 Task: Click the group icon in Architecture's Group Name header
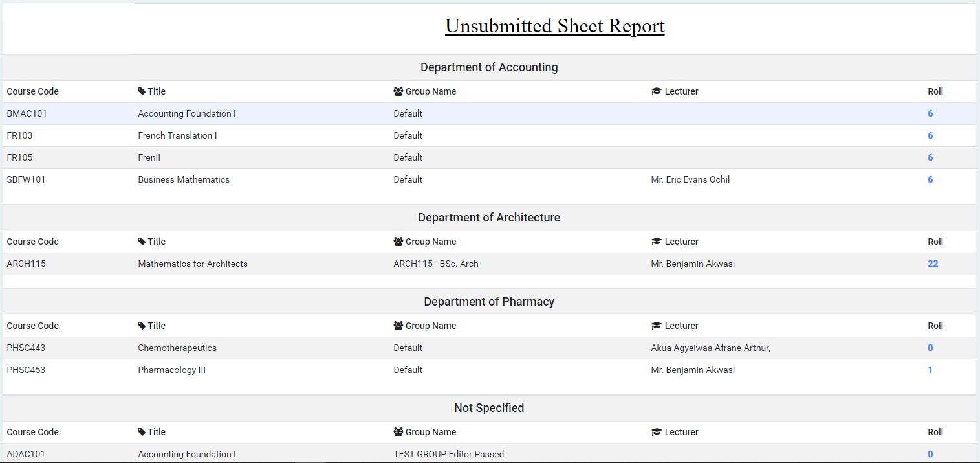coord(397,242)
